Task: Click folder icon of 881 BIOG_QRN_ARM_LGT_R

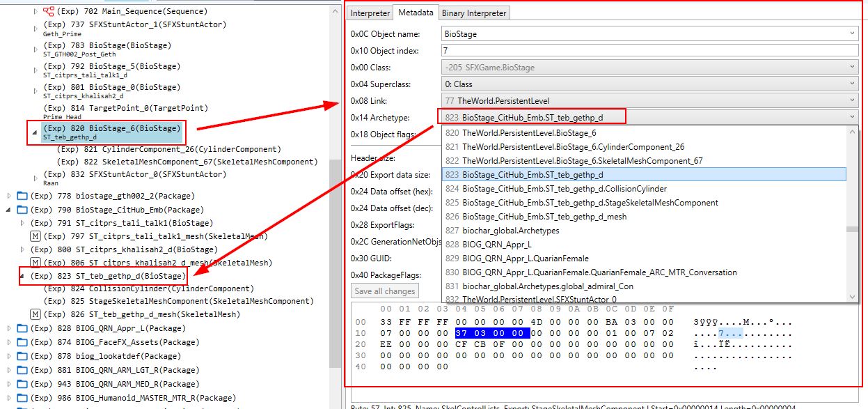Action: point(22,370)
